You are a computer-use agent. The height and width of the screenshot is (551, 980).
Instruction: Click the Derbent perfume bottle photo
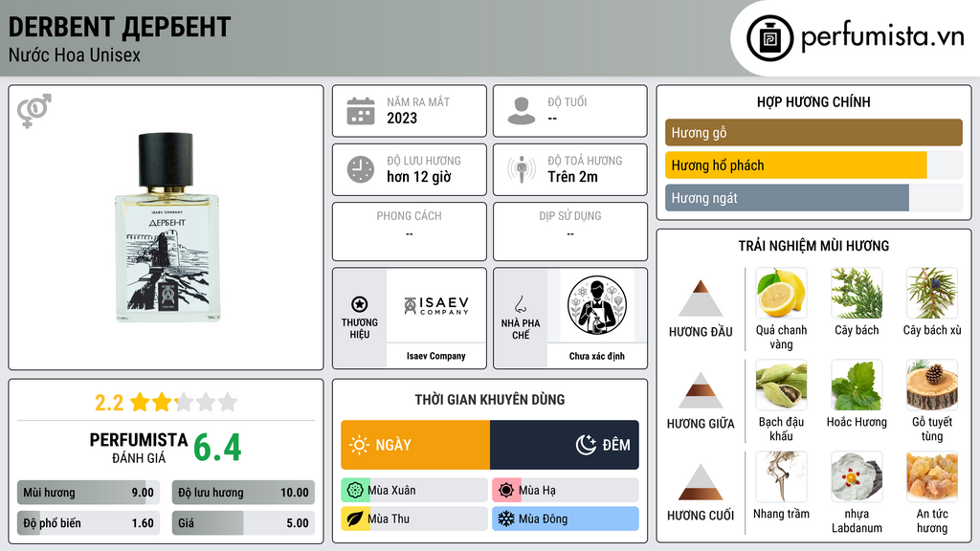pos(167,227)
